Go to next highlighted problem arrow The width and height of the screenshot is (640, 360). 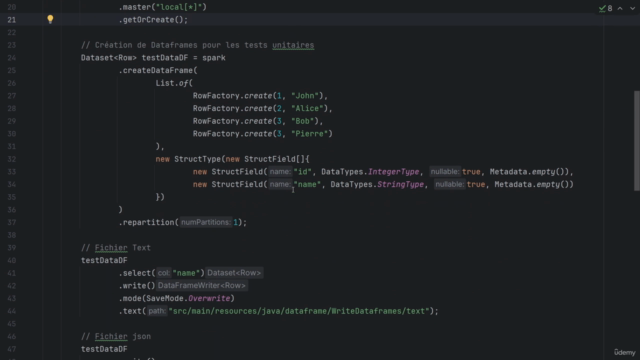tap(632, 8)
